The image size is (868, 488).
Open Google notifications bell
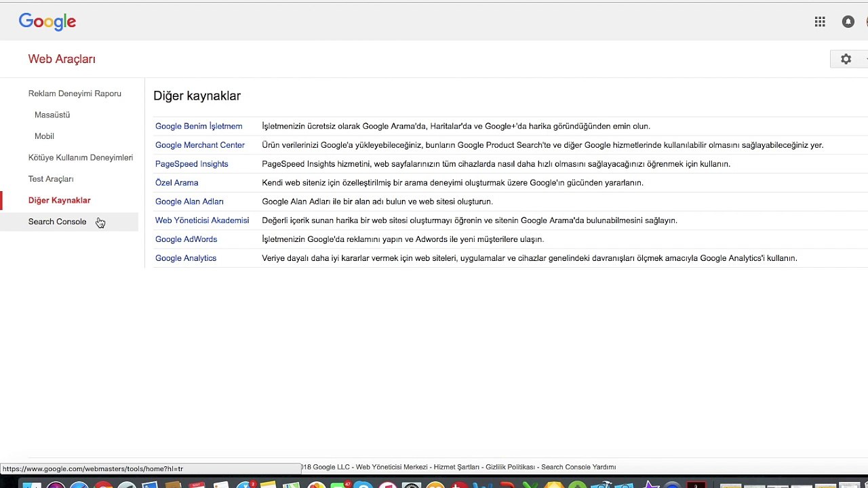848,22
